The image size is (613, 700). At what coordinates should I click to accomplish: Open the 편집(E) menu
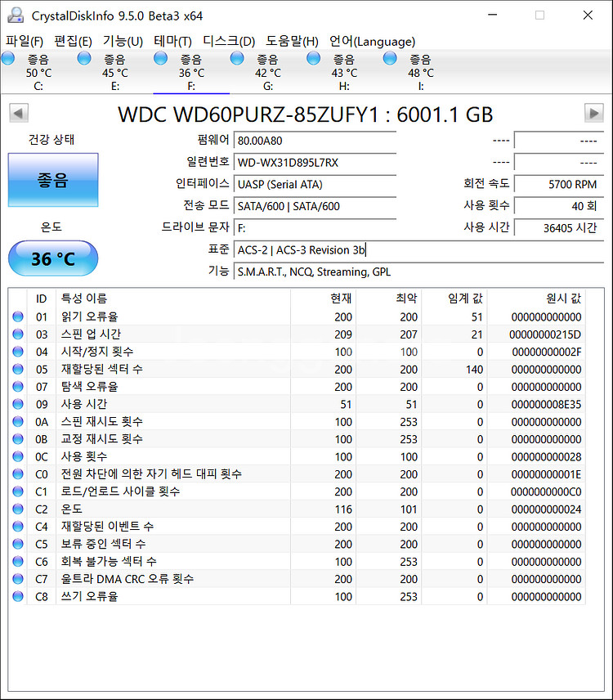73,42
